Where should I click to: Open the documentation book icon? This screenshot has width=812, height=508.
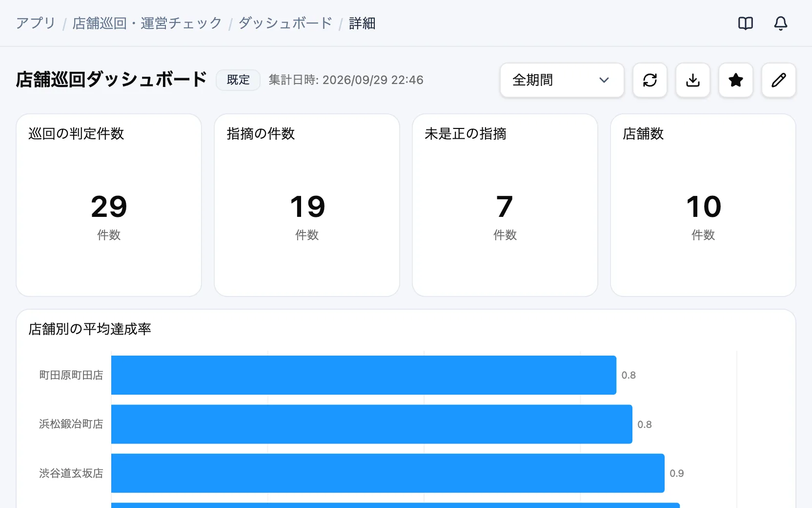pyautogui.click(x=746, y=23)
